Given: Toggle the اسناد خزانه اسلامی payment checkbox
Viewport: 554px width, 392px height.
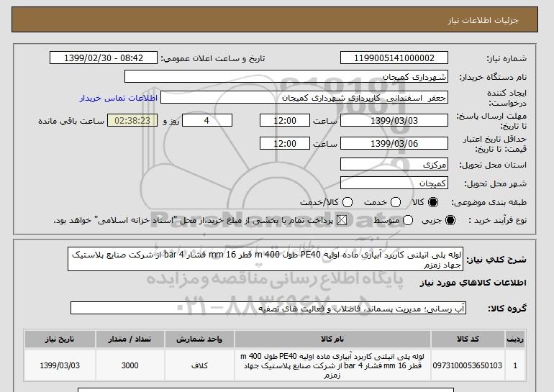Looking at the screenshot, I should click(x=341, y=220).
